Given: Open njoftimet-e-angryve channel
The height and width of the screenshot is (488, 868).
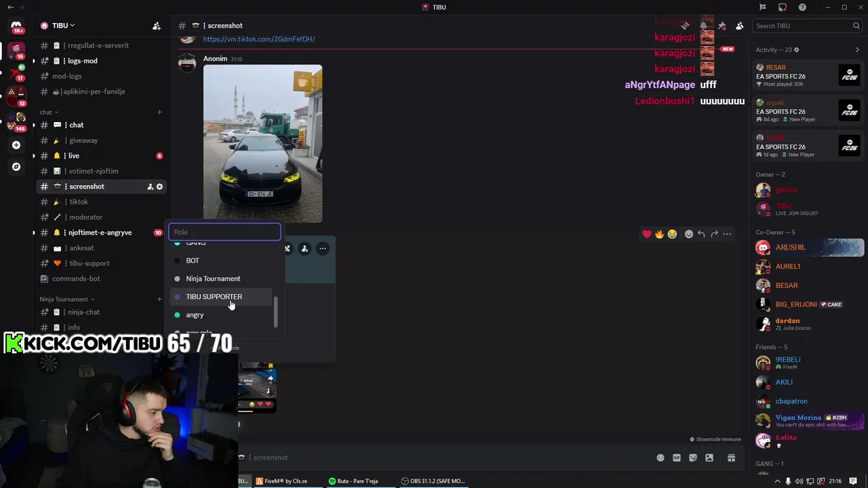Looking at the screenshot, I should [x=100, y=232].
